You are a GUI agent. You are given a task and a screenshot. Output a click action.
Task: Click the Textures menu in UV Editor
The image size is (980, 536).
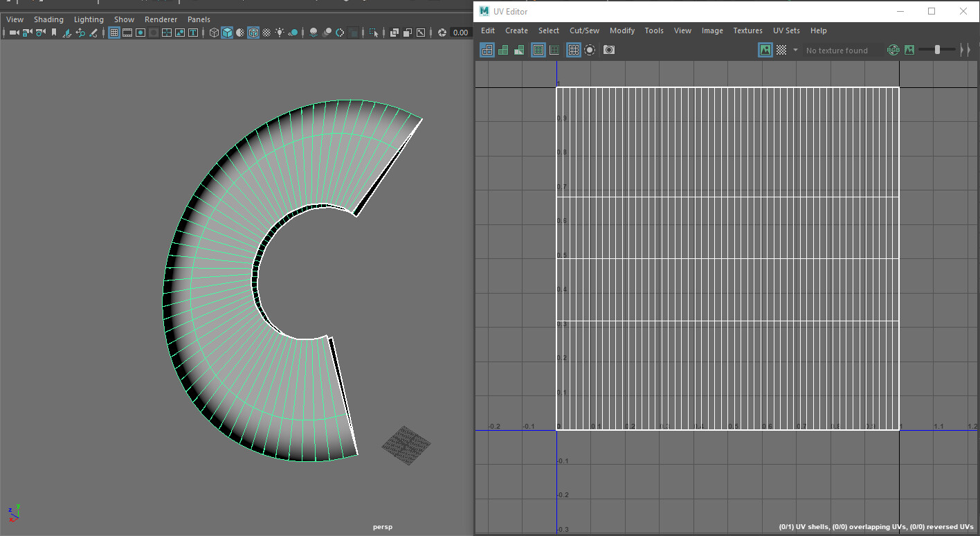click(747, 30)
